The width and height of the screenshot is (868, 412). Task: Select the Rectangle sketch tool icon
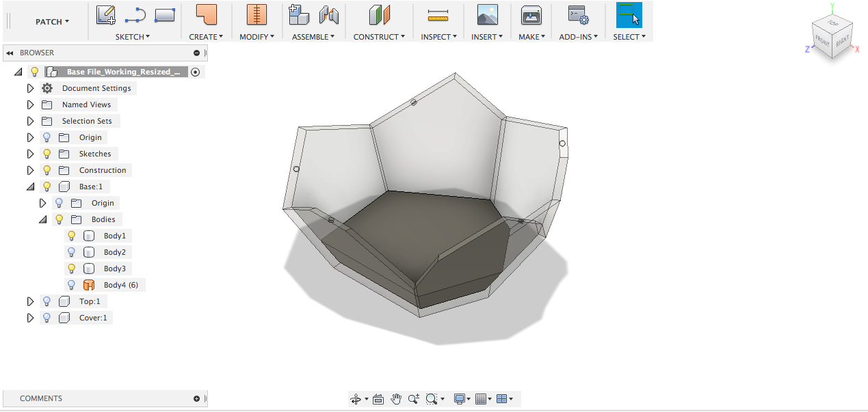[x=165, y=15]
